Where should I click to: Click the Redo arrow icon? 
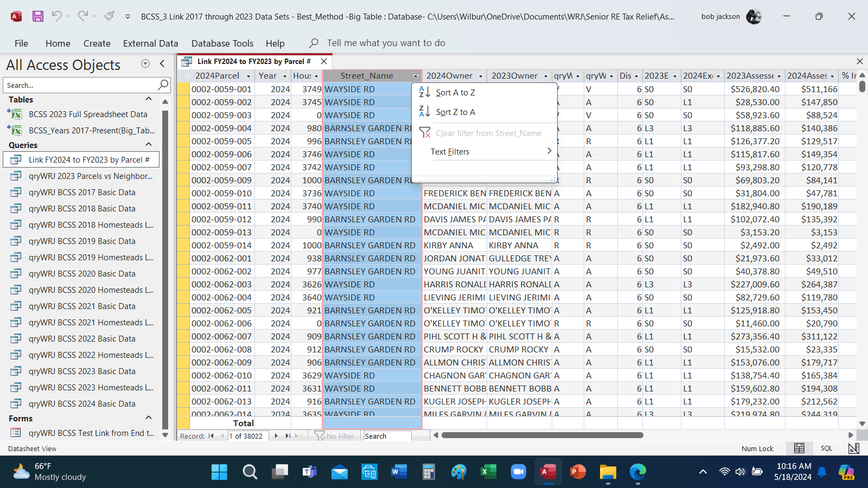pyautogui.click(x=82, y=16)
